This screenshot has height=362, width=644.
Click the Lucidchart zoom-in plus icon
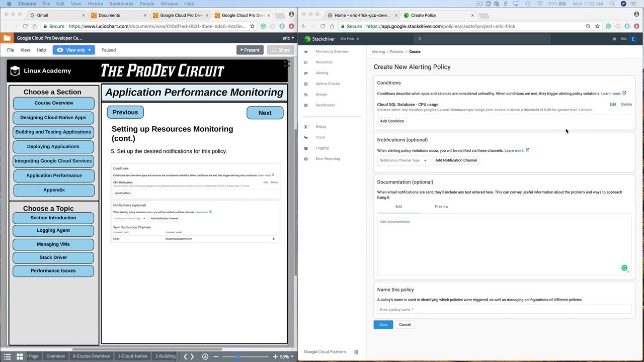(275, 356)
